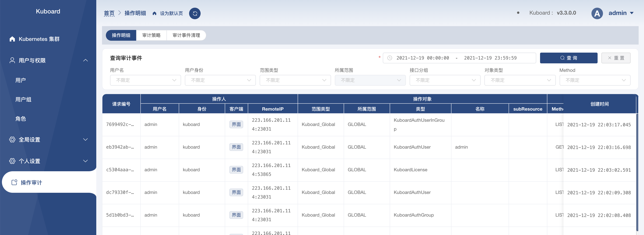Click request ID 7699492c-…

click(x=120, y=124)
